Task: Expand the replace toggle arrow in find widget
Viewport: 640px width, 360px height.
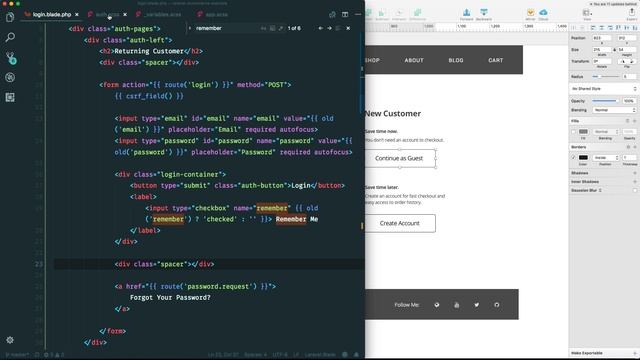Action: 190,28
